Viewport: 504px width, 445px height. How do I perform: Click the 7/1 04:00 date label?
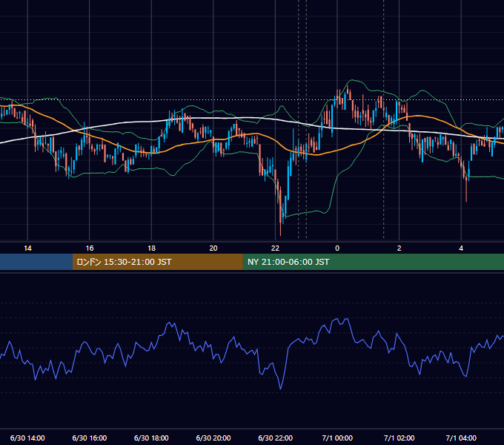point(461,438)
